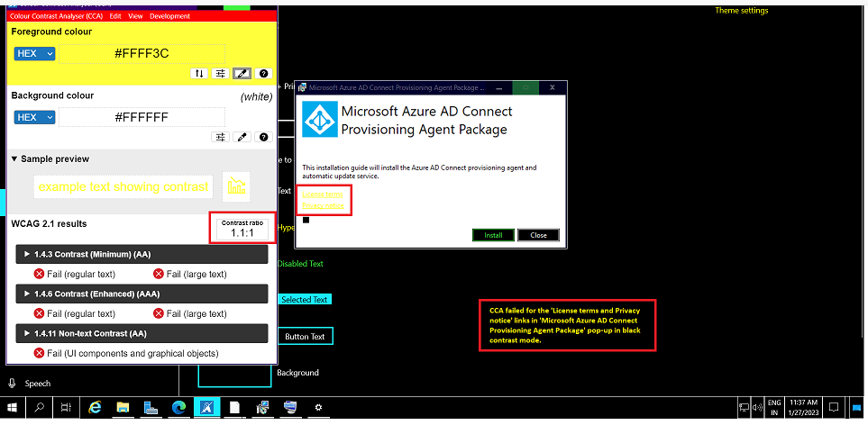Open help for the Foreground colour section
Viewport: 868px width, 425px height.
click(x=263, y=74)
